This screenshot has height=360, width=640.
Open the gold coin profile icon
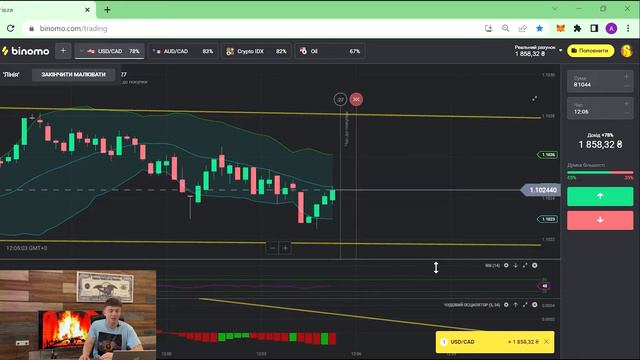[627, 51]
